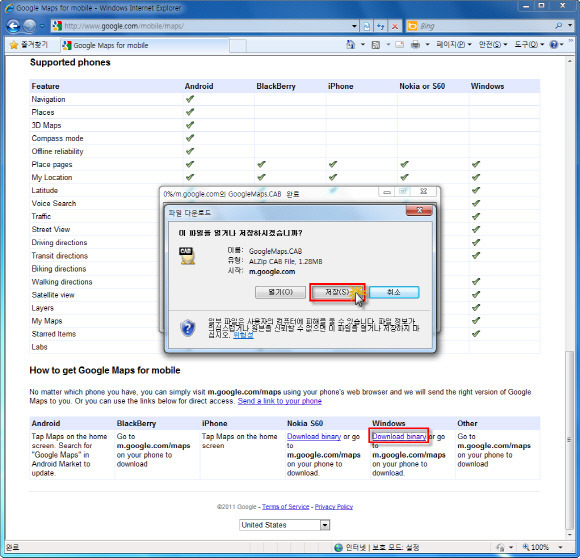
Task: Click Send a link to your phone
Action: click(x=280, y=401)
